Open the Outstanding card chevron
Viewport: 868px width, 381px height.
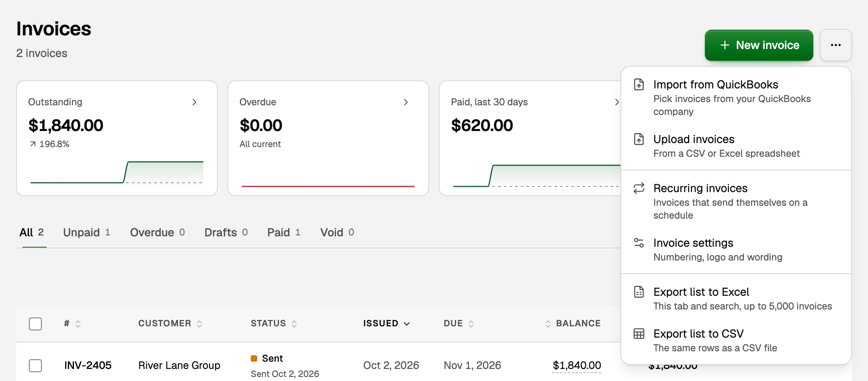pyautogui.click(x=194, y=102)
